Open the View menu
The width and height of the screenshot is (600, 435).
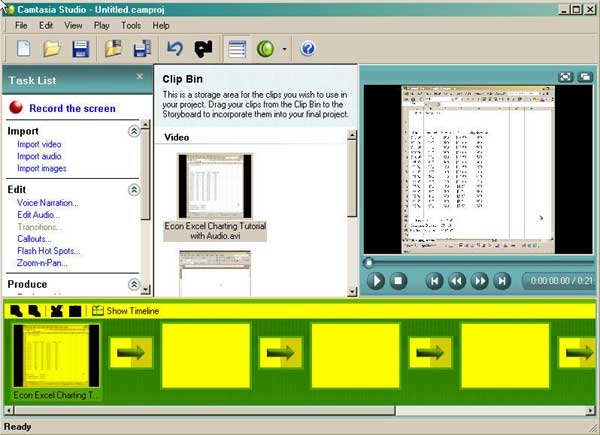73,26
